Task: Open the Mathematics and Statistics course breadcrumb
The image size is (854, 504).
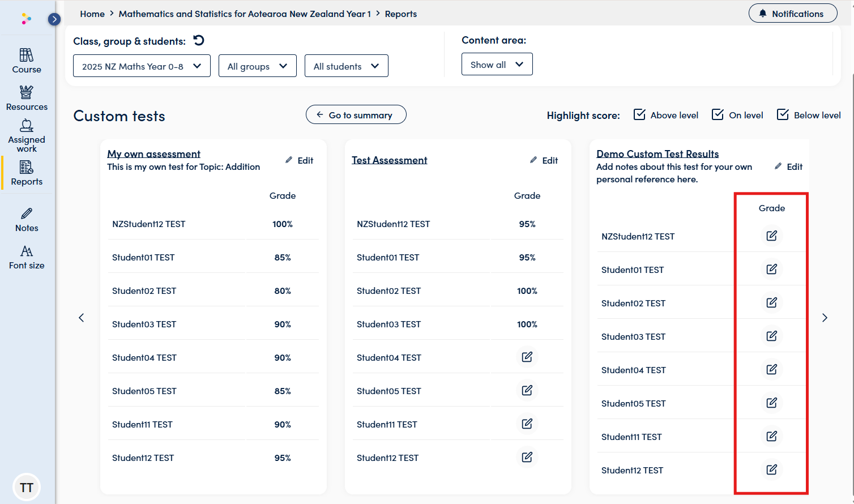Action: (x=245, y=14)
